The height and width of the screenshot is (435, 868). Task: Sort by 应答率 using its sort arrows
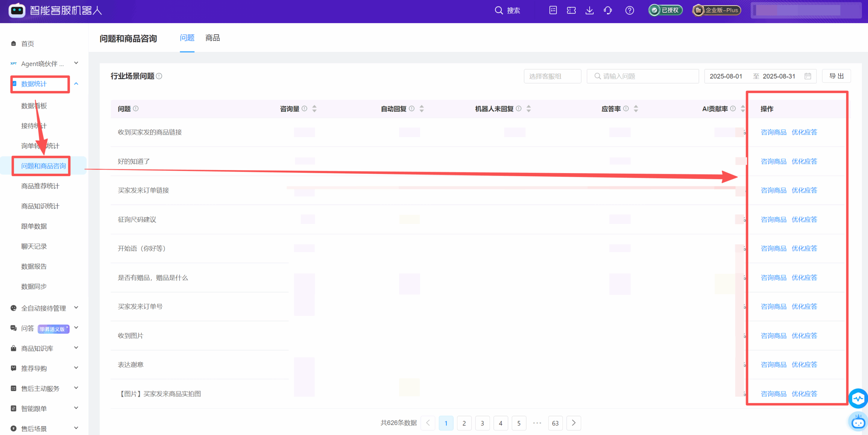636,108
